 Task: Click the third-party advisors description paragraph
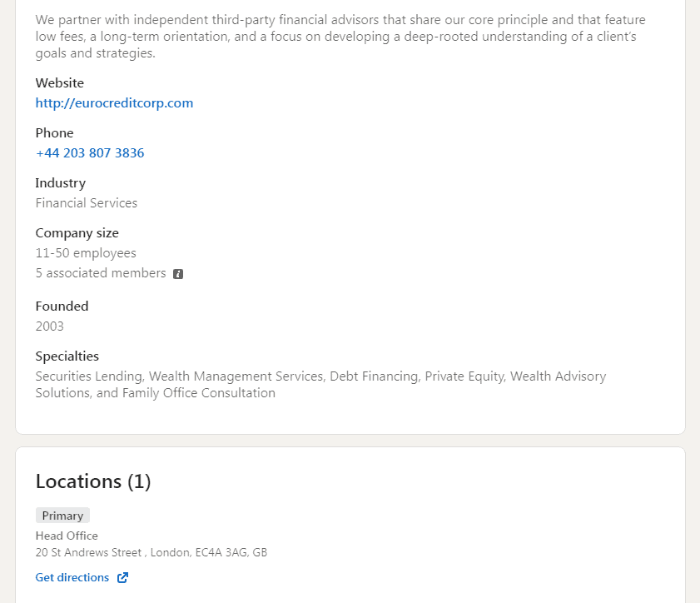[x=340, y=37]
